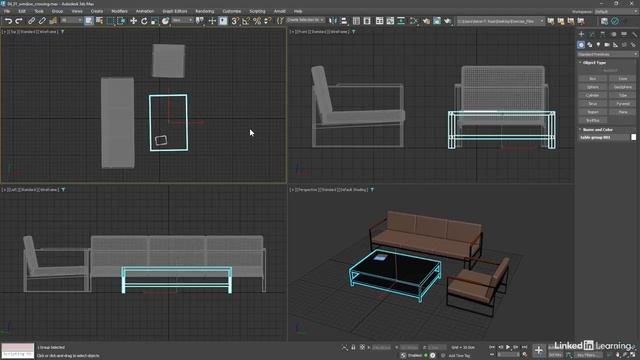Open the Help menu
This screenshot has width=640, height=360.
[x=298, y=11]
